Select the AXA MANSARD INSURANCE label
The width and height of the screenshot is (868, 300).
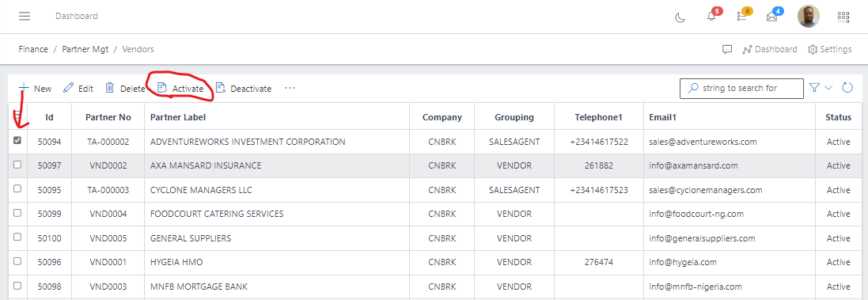[206, 165]
